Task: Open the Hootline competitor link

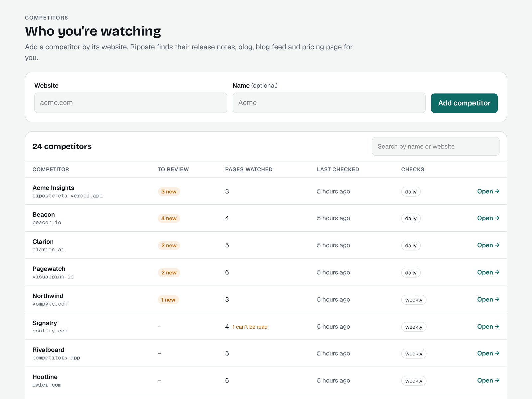Action: tap(488, 380)
